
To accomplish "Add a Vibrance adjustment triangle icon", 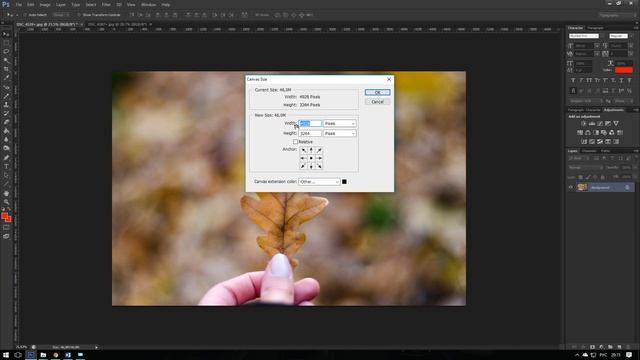I will tap(616, 124).
